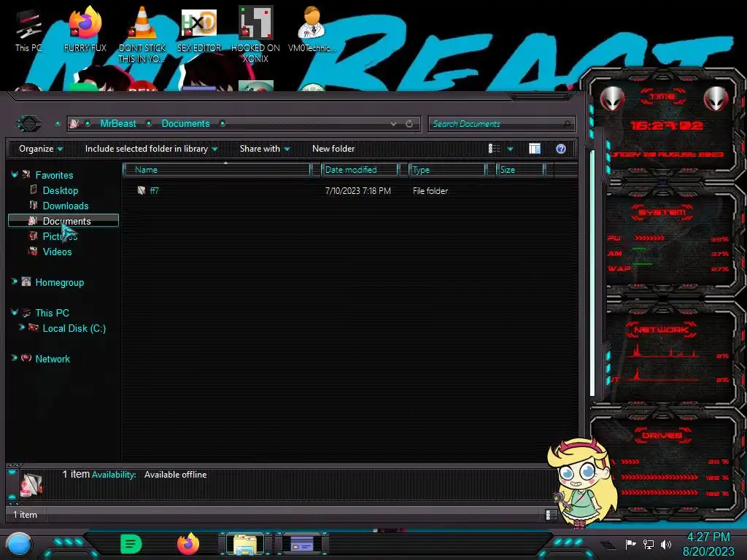Open the VM0Technic desktop shortcut
Image resolution: width=747 pixels, height=560 pixels.
(312, 29)
